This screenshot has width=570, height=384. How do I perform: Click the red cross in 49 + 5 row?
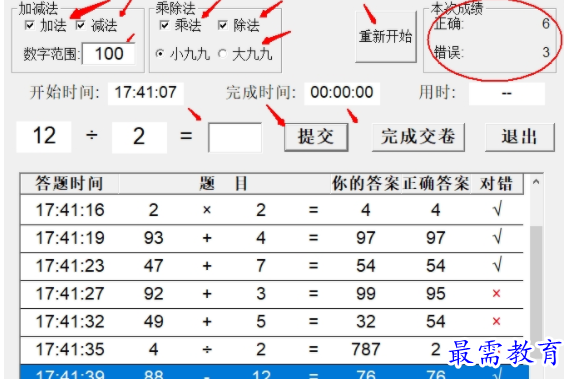click(497, 321)
